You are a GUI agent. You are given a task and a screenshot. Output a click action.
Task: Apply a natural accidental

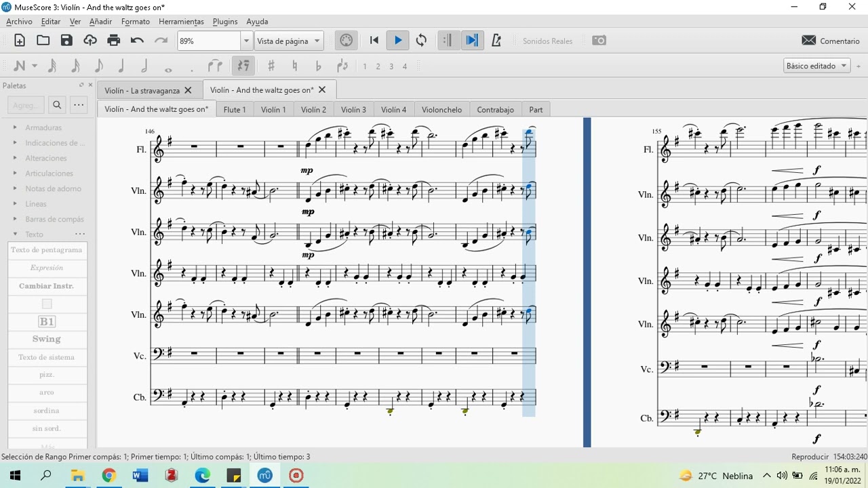click(x=294, y=66)
